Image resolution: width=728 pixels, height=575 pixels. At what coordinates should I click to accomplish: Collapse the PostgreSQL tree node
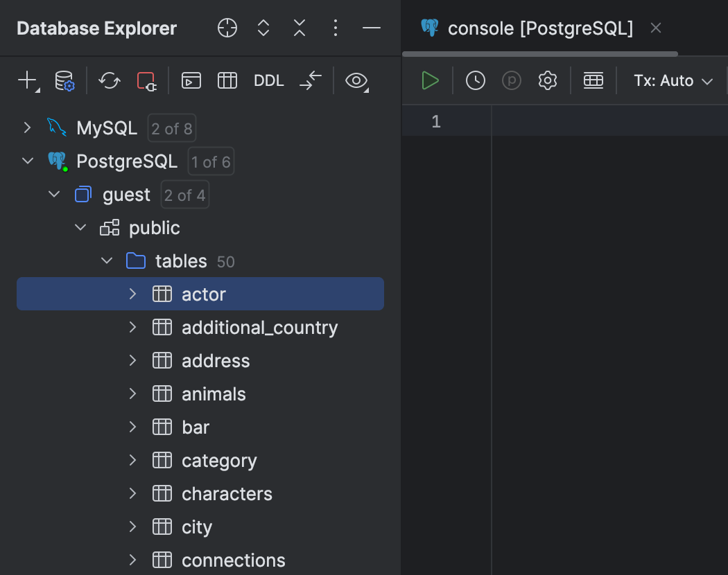tap(26, 161)
